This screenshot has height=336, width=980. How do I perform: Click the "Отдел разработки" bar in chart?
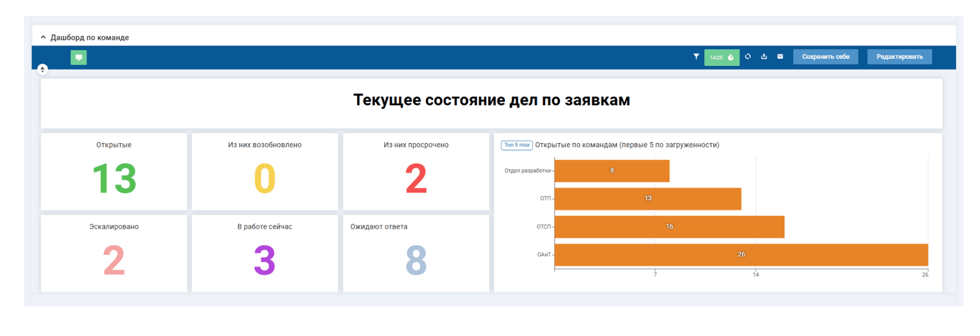click(x=611, y=171)
